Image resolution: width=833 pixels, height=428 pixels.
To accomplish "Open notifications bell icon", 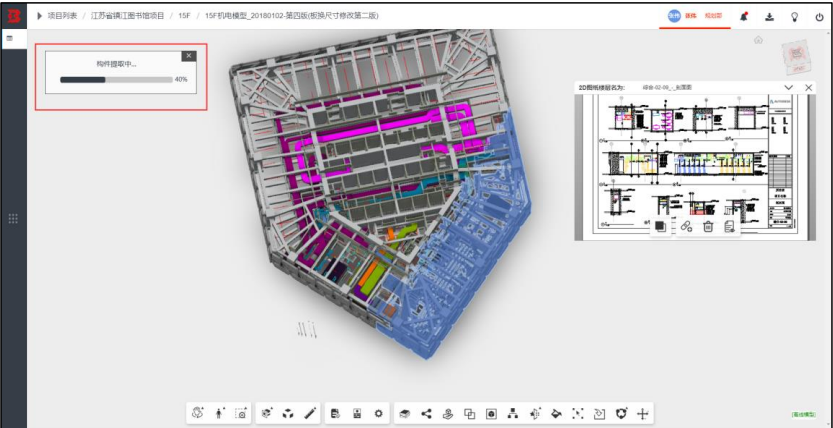I will click(744, 16).
